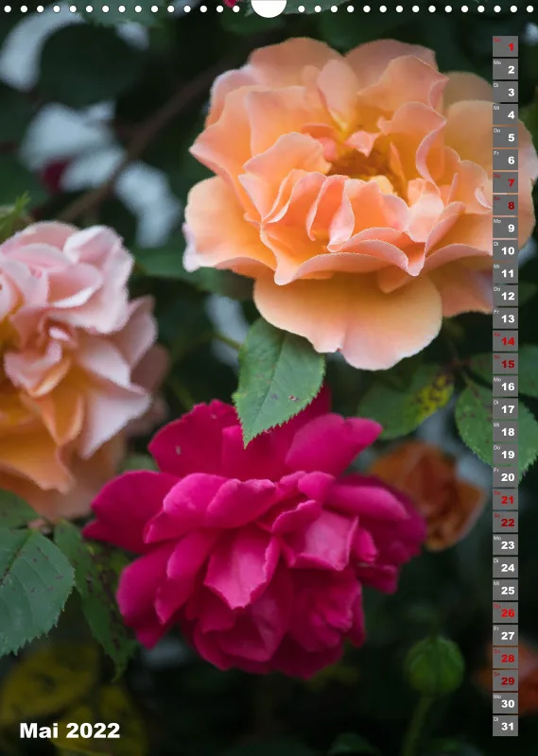Click the calendar hanging hole at top
Screen dimensions: 538x756
pos(269,8)
